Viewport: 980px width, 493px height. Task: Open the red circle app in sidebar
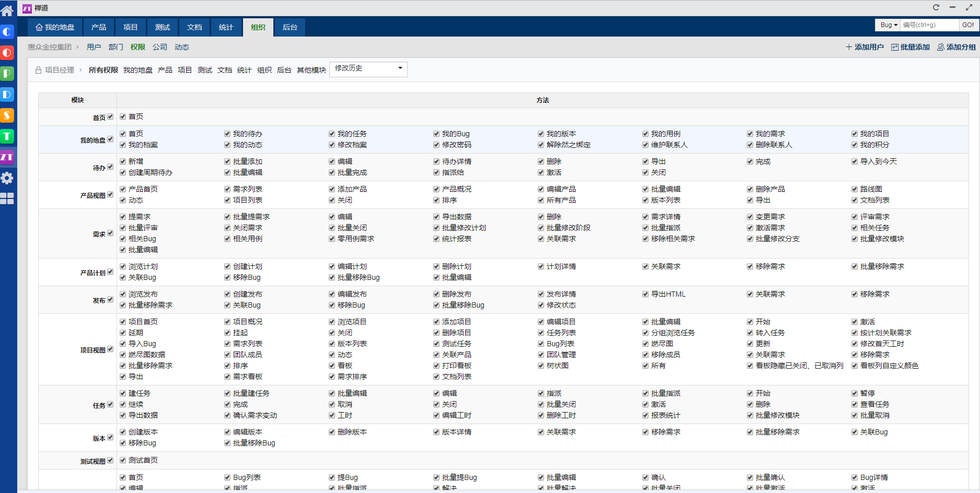[x=7, y=53]
